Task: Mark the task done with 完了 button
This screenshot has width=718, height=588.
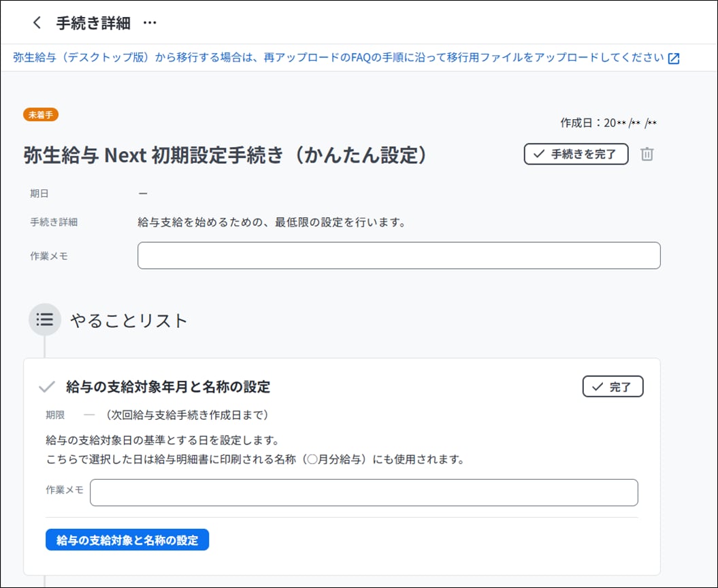Action: click(613, 387)
